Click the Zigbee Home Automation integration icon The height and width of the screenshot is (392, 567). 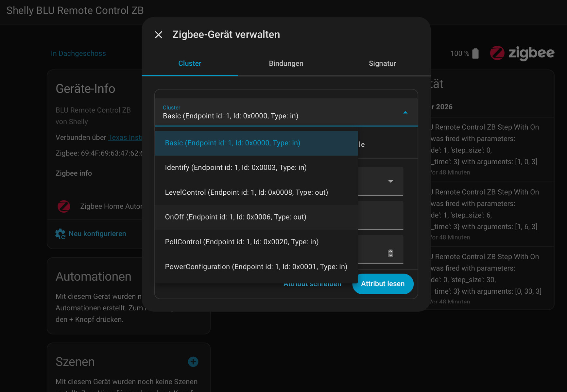[64, 206]
